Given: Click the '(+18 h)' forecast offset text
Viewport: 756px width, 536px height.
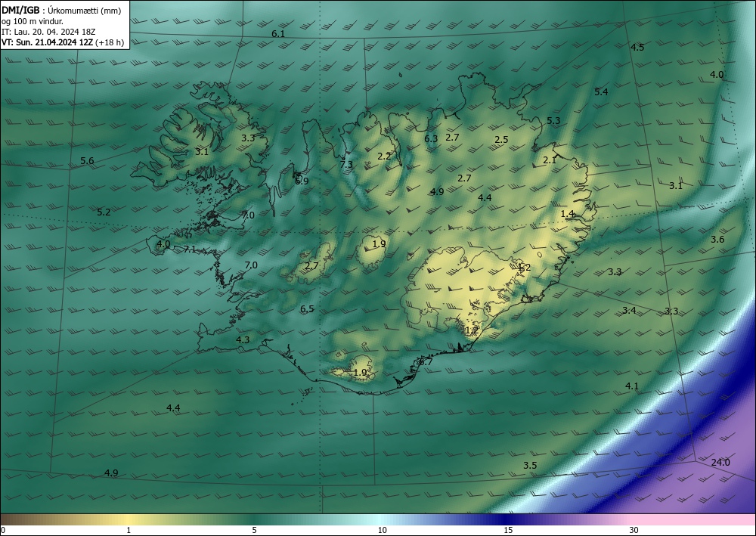Looking at the screenshot, I should pyautogui.click(x=110, y=42).
